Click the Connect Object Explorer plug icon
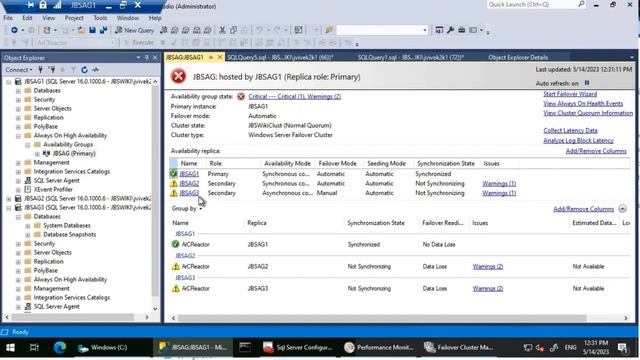Image resolution: width=640 pixels, height=360 pixels. 40,70
